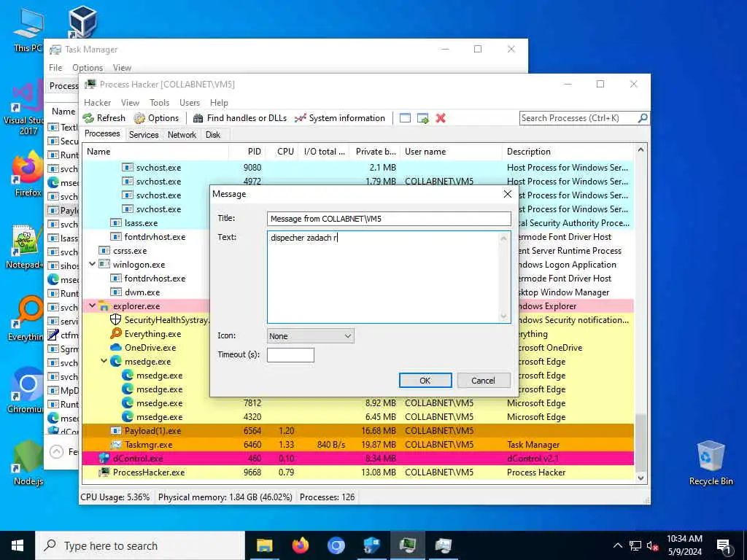Sort by the Description column header
The image size is (747, 560).
(569, 152)
